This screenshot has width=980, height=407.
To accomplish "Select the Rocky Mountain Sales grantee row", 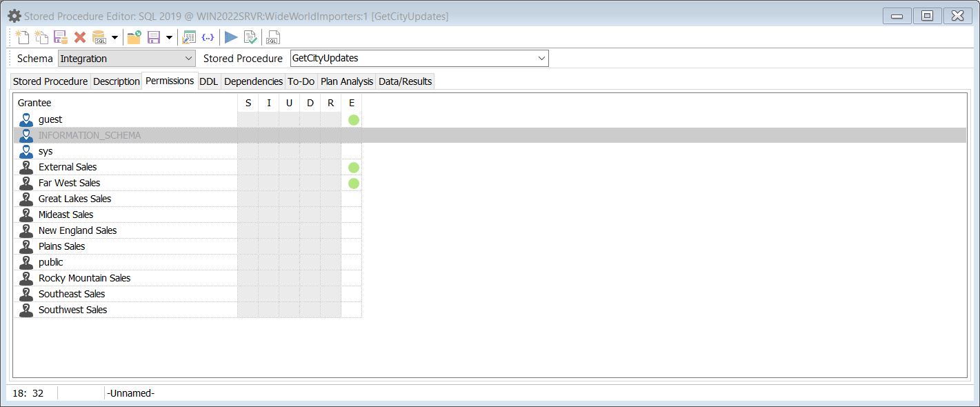I will point(84,278).
